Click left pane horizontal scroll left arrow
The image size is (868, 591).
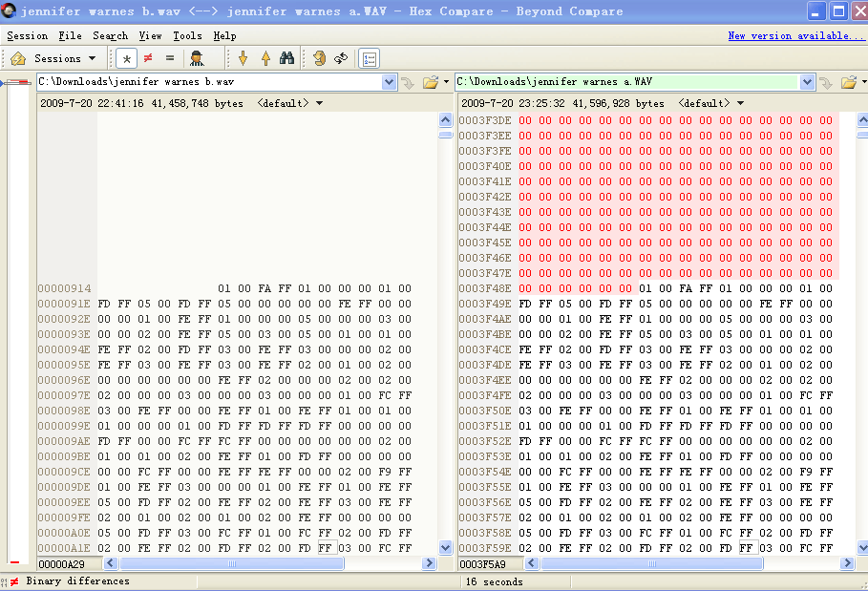[x=110, y=563]
